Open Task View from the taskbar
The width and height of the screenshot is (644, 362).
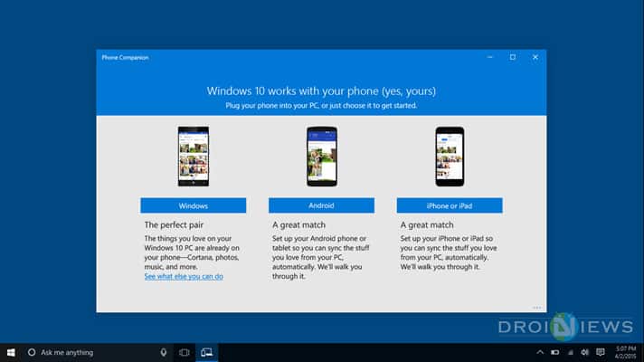185,353
